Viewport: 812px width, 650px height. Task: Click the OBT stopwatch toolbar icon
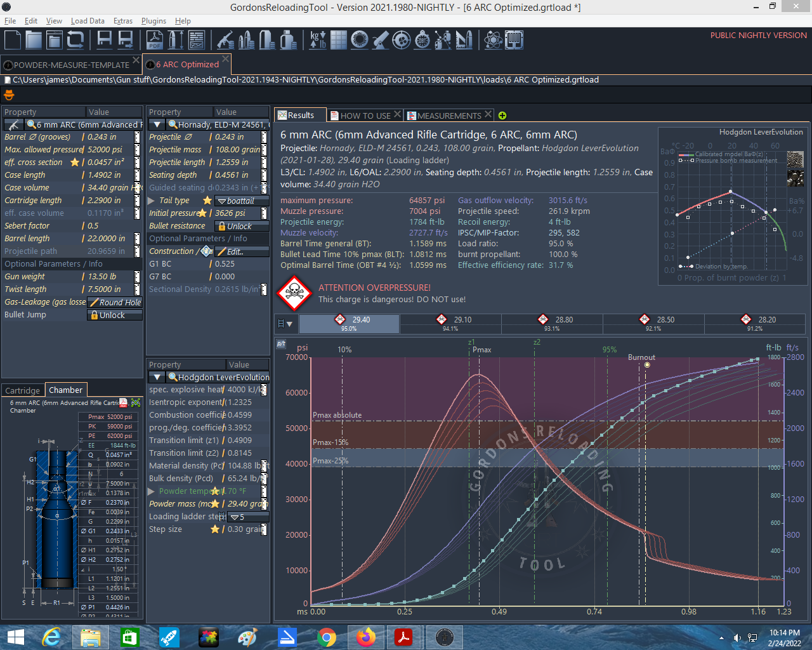[x=422, y=40]
